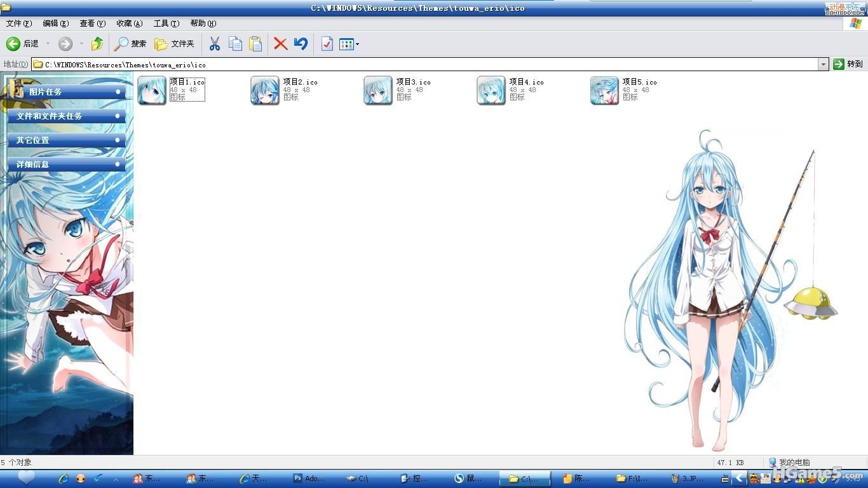Screen dimensions: 868x488
Task: Select the 项目5.ico icon file
Action: tap(604, 90)
